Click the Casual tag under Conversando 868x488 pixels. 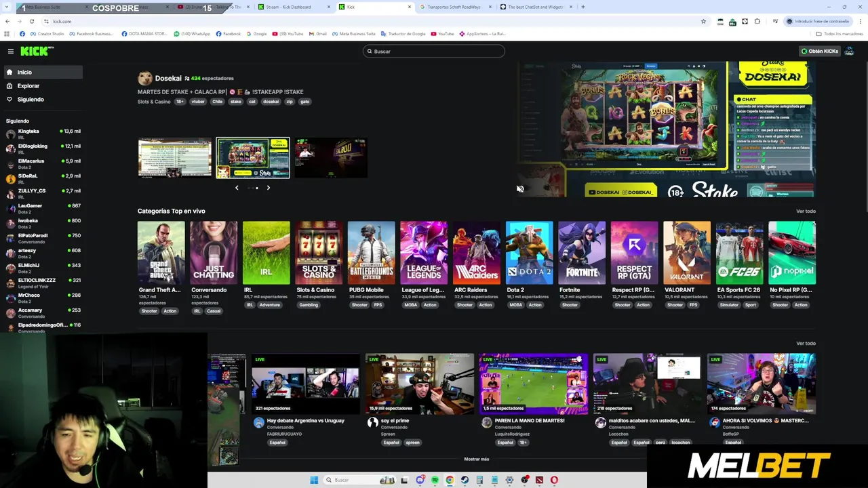pyautogui.click(x=214, y=311)
